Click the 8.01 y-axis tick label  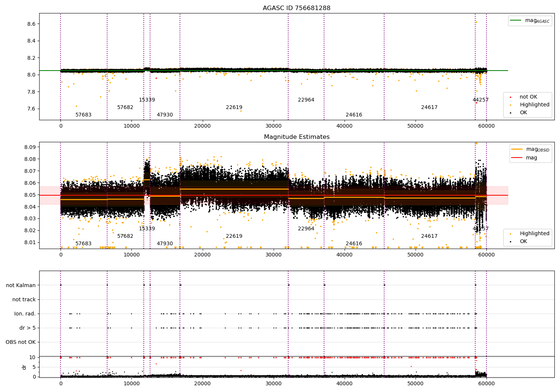[30, 242]
